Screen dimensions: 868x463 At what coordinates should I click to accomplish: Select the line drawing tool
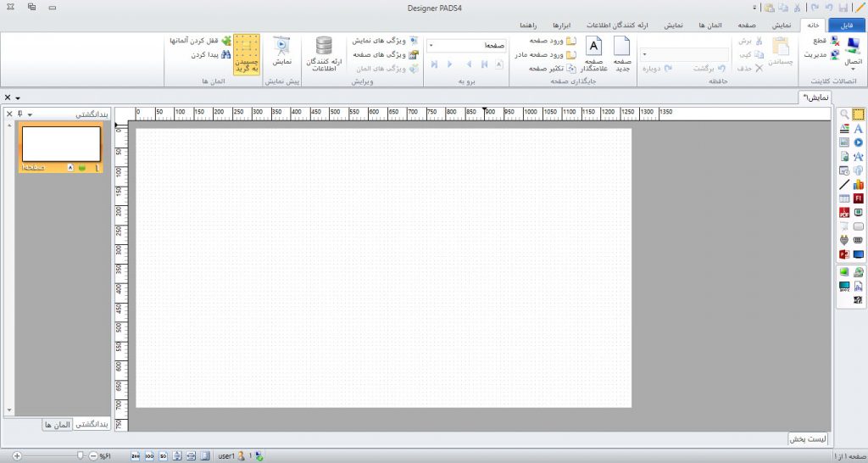844,184
